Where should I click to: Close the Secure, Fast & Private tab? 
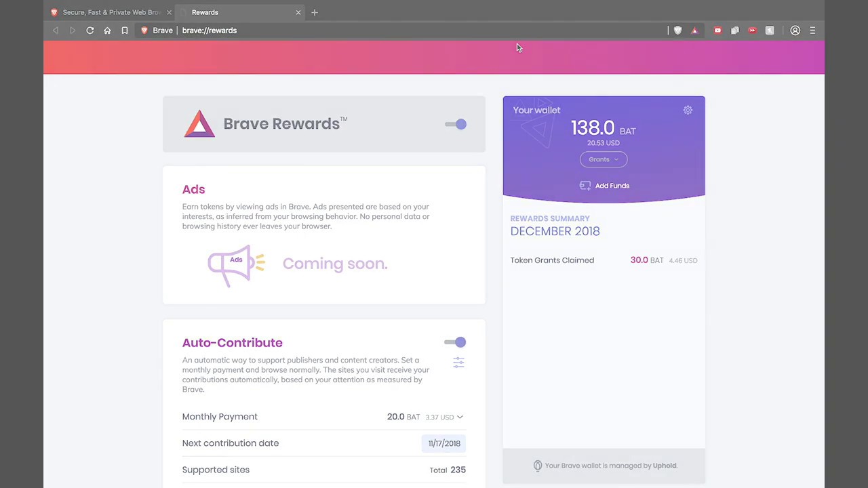point(169,12)
